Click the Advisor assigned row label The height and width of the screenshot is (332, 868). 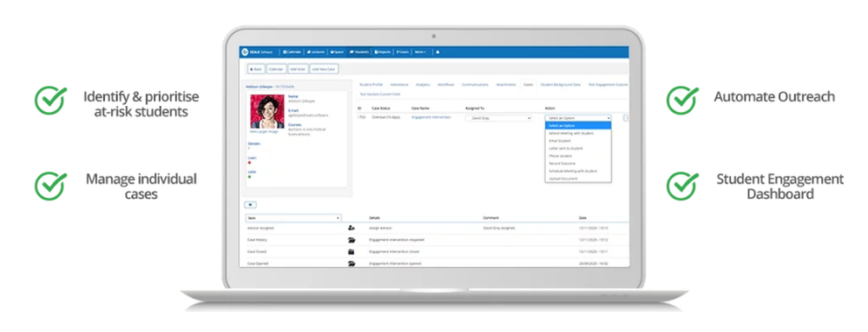(x=260, y=228)
